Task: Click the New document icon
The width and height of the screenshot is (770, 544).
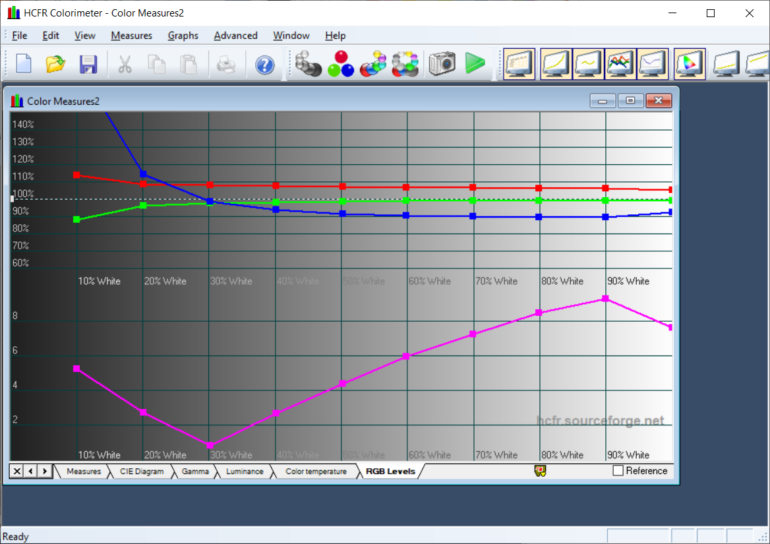Action: (x=24, y=64)
